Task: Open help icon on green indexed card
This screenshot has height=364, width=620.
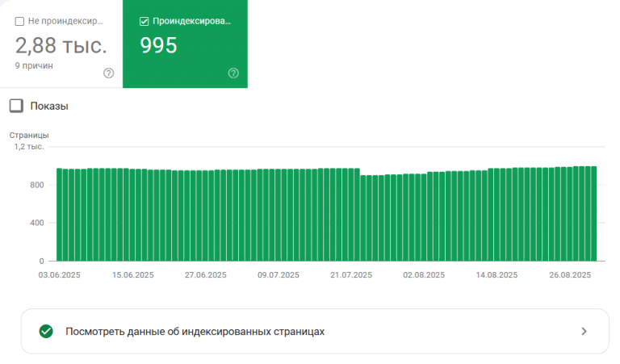Action: coord(233,73)
